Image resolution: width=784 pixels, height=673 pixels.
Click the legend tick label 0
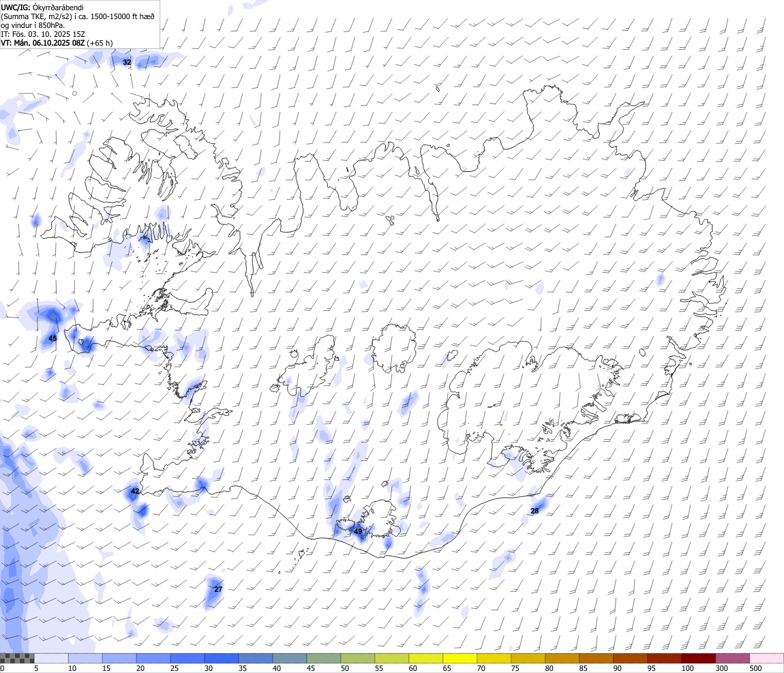click(2, 668)
